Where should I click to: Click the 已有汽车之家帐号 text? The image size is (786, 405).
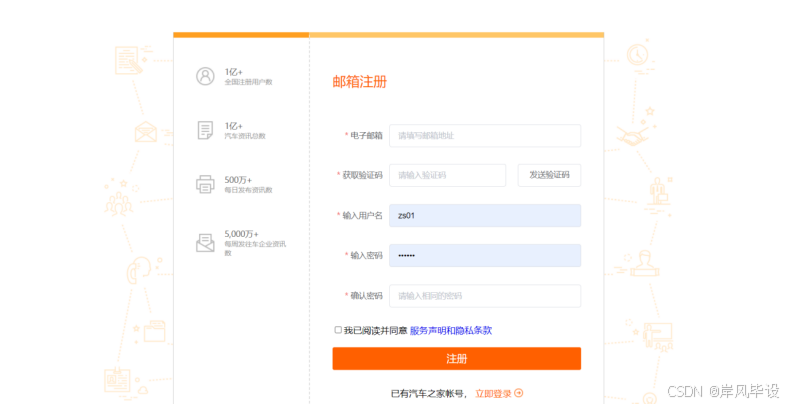pyautogui.click(x=429, y=393)
